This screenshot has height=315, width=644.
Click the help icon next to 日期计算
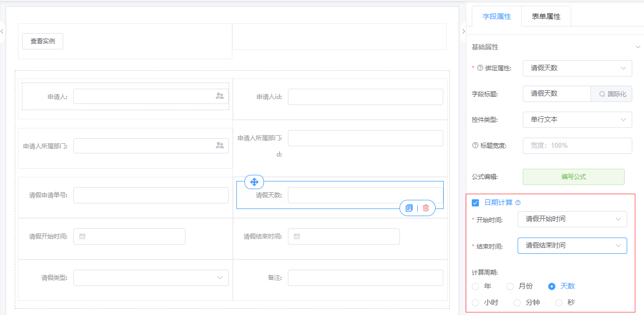coord(518,203)
